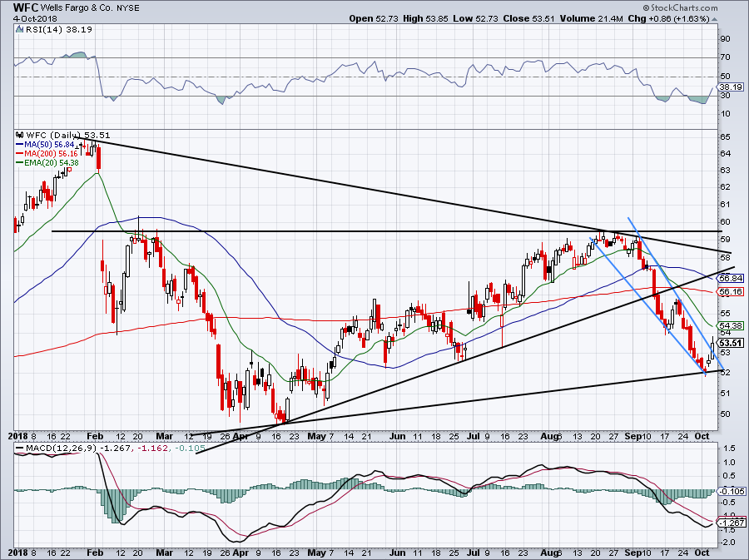Click the 70 level on RSI axis
This screenshot has width=749, height=560.
[x=725, y=57]
